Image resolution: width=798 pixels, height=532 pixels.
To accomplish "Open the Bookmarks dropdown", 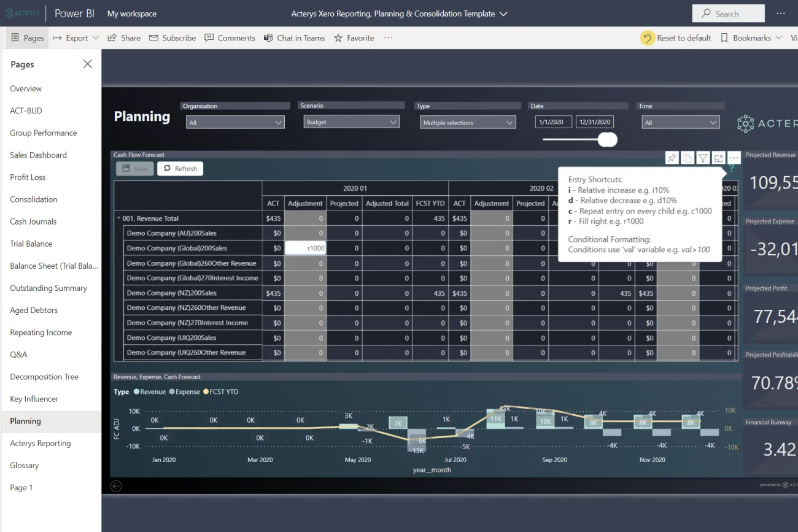I will pyautogui.click(x=751, y=38).
